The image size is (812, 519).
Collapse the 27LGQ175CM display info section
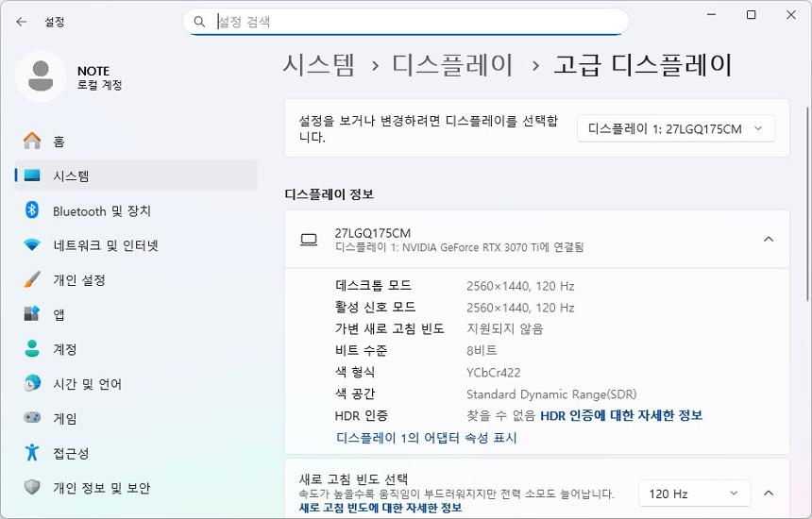click(x=768, y=240)
